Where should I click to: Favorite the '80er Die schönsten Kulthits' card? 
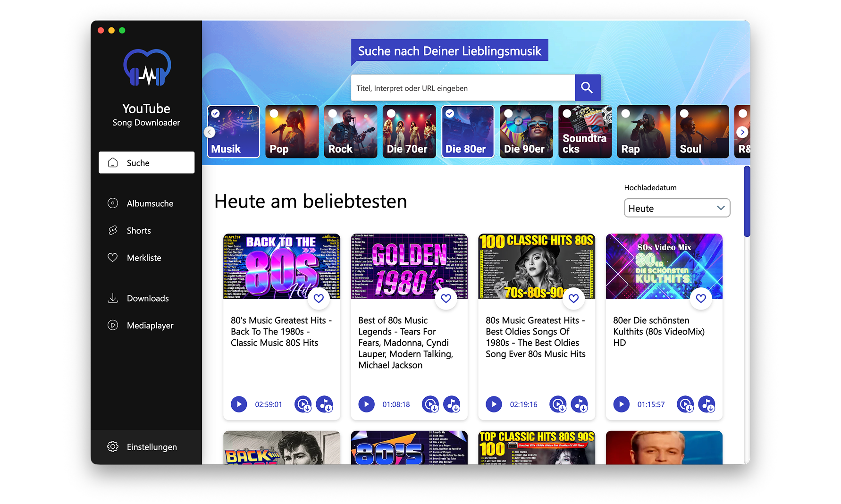pyautogui.click(x=701, y=298)
